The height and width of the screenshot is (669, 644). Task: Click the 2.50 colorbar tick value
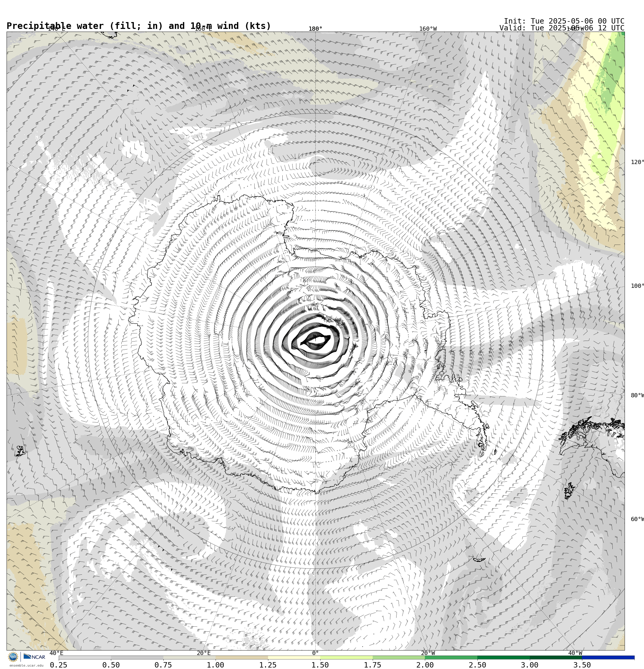tap(477, 665)
